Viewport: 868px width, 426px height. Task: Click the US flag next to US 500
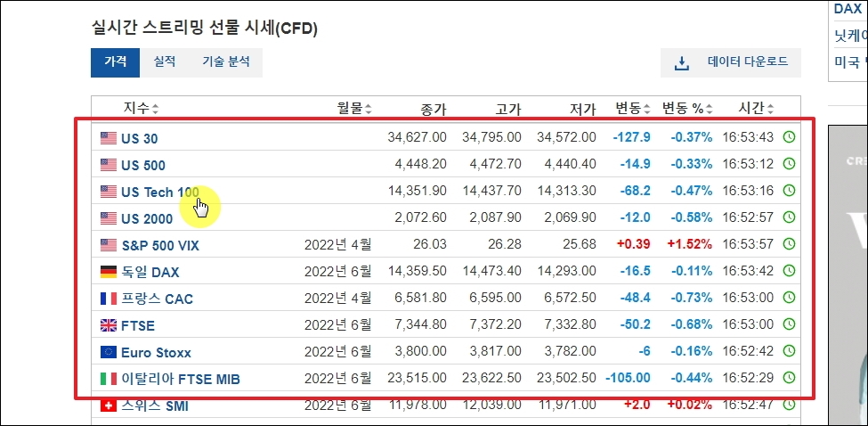click(109, 165)
